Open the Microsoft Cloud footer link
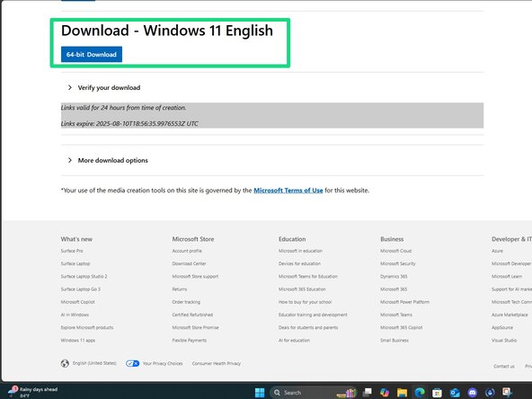This screenshot has width=532, height=399. [396, 251]
